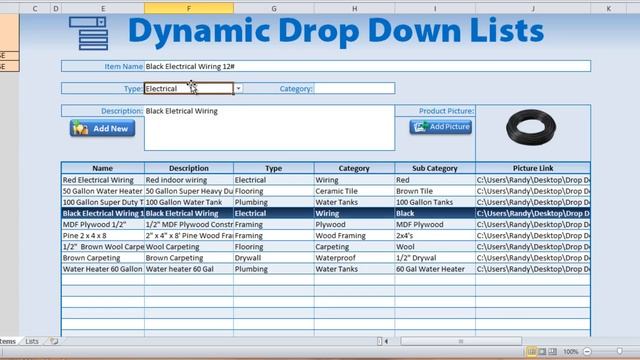Click the horizontal scroll left arrow
This screenshot has height=360, width=640.
[386, 341]
